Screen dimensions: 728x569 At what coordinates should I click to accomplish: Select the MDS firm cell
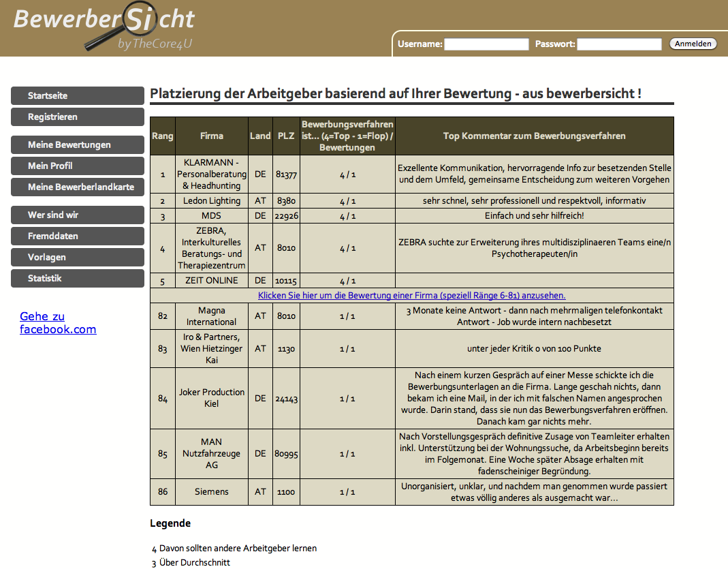tap(212, 215)
